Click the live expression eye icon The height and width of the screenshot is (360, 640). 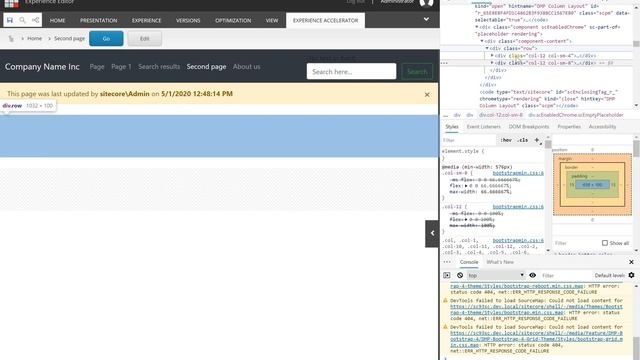point(533,276)
